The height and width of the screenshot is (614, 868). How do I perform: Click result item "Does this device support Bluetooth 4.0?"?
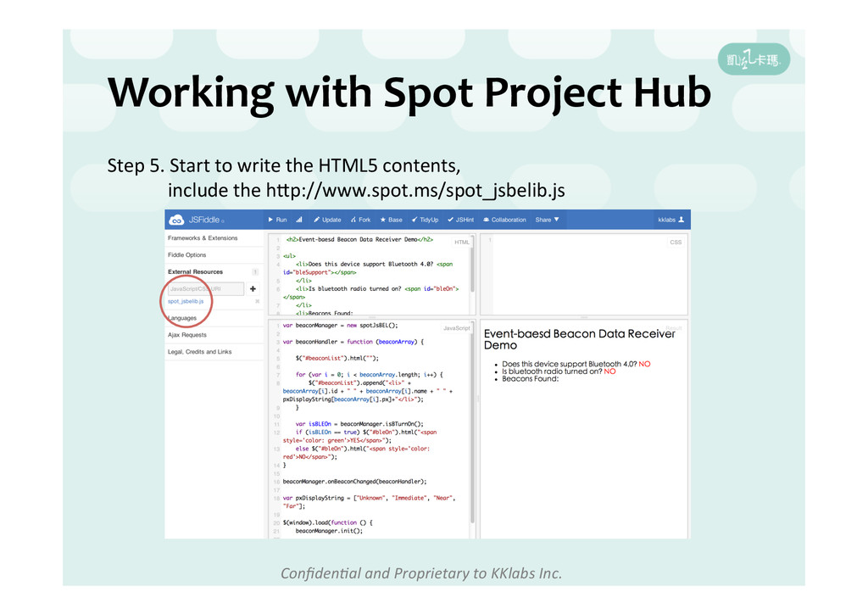point(569,365)
